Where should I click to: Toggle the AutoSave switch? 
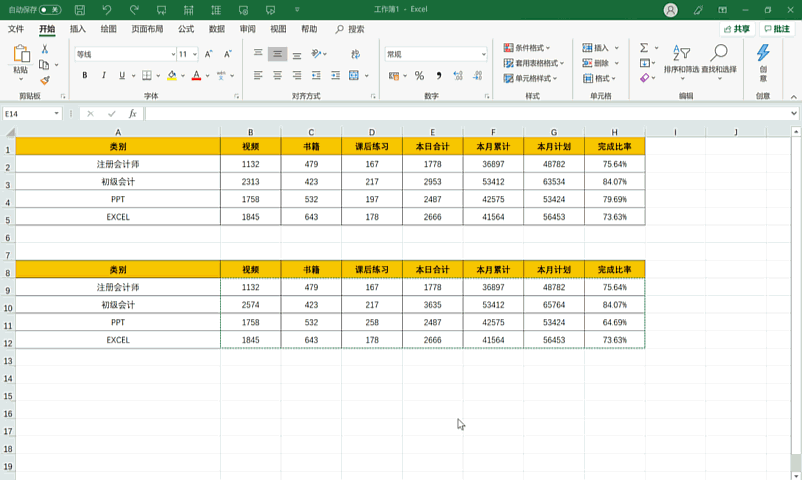click(x=50, y=9)
